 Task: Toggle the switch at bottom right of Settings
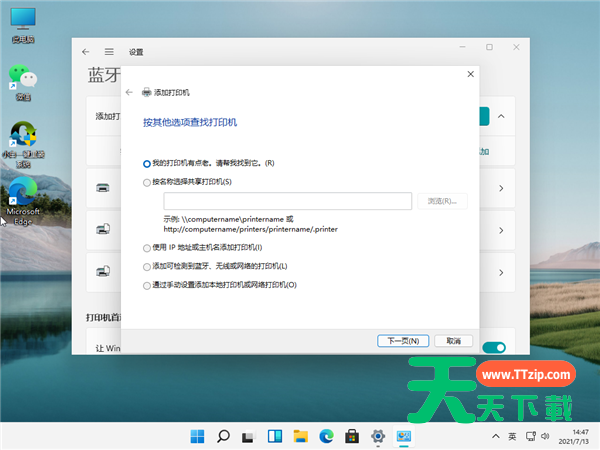point(494,347)
